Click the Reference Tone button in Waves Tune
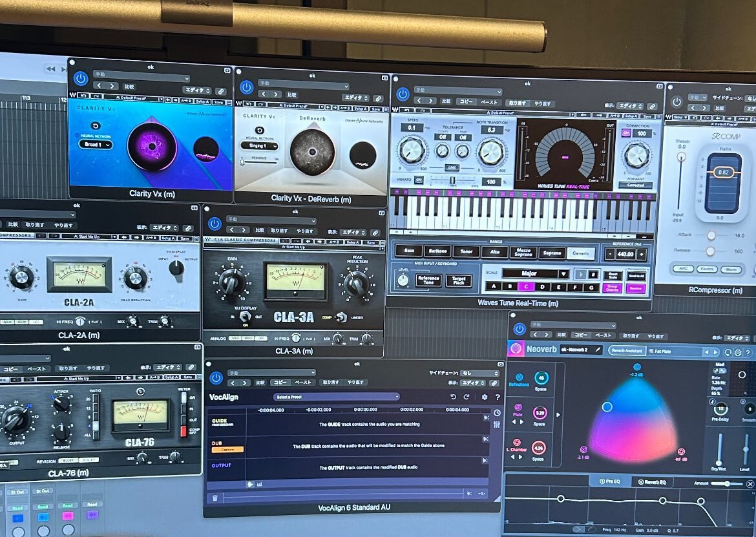Screen dimensions: 756x537 (428, 280)
